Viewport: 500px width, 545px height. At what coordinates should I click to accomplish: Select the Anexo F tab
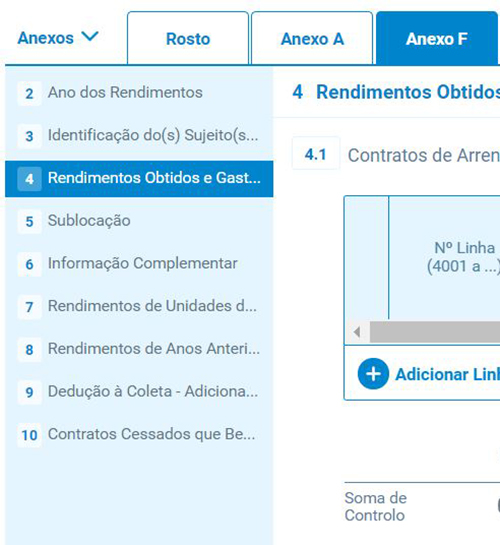point(437,38)
